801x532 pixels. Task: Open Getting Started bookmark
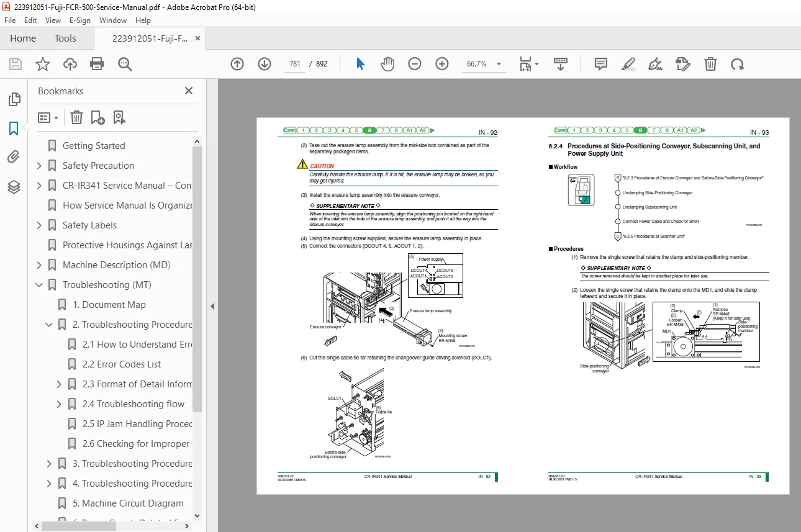94,146
